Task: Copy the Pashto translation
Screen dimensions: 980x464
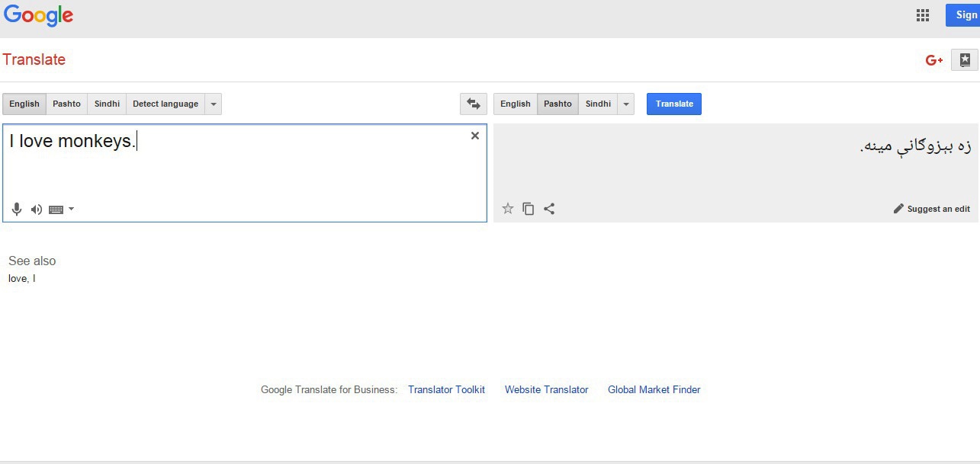Action: click(528, 208)
